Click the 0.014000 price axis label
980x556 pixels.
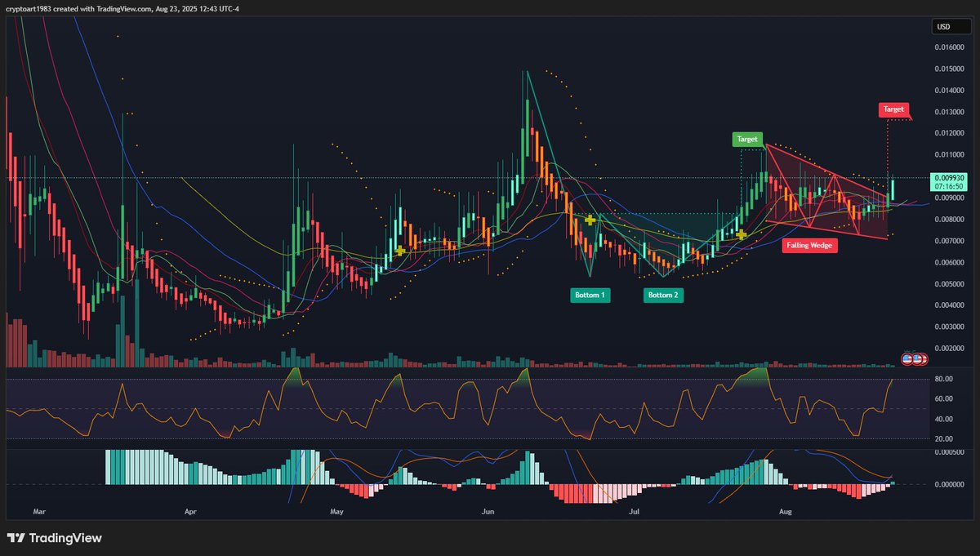[x=950, y=90]
